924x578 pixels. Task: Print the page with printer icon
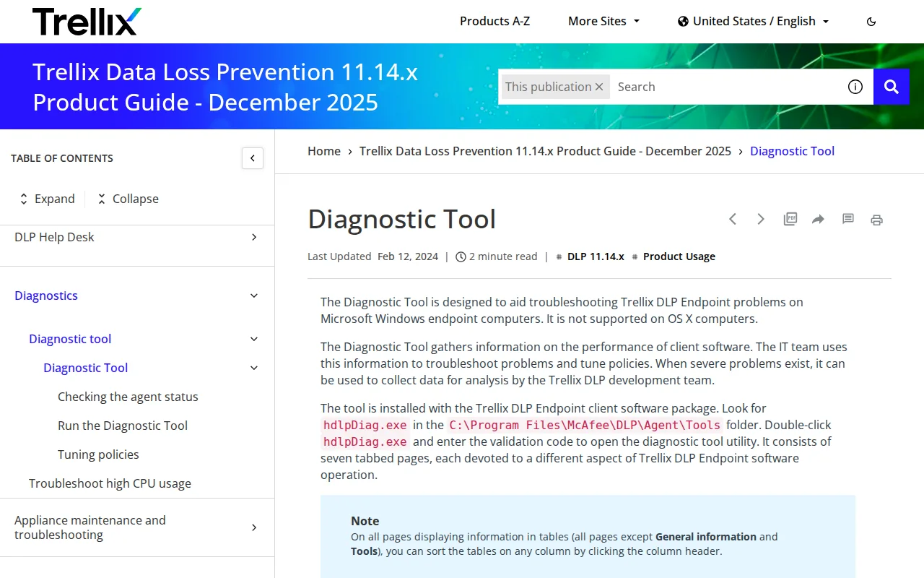(x=876, y=220)
